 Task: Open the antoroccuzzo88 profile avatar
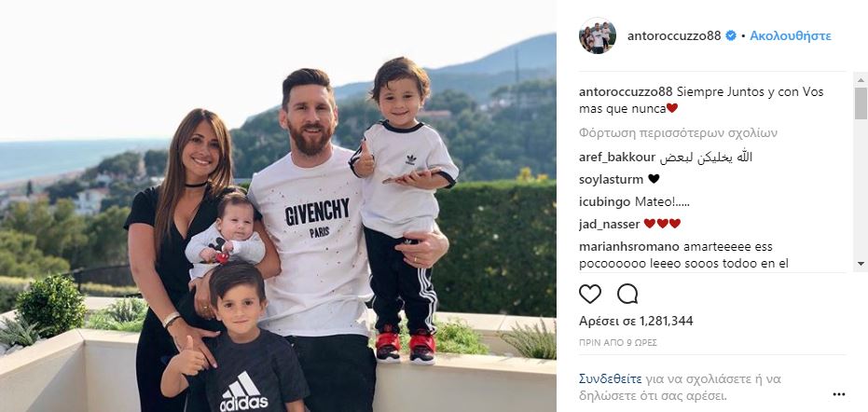(598, 36)
